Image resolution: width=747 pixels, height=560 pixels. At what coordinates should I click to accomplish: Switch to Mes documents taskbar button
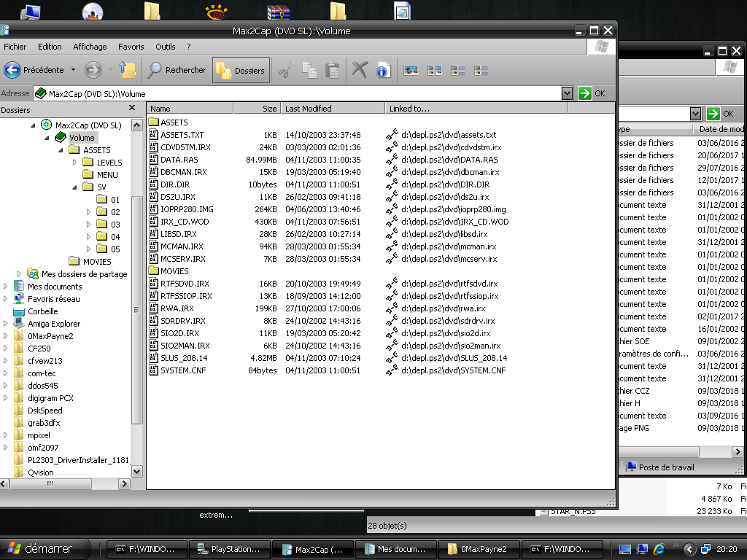click(395, 549)
